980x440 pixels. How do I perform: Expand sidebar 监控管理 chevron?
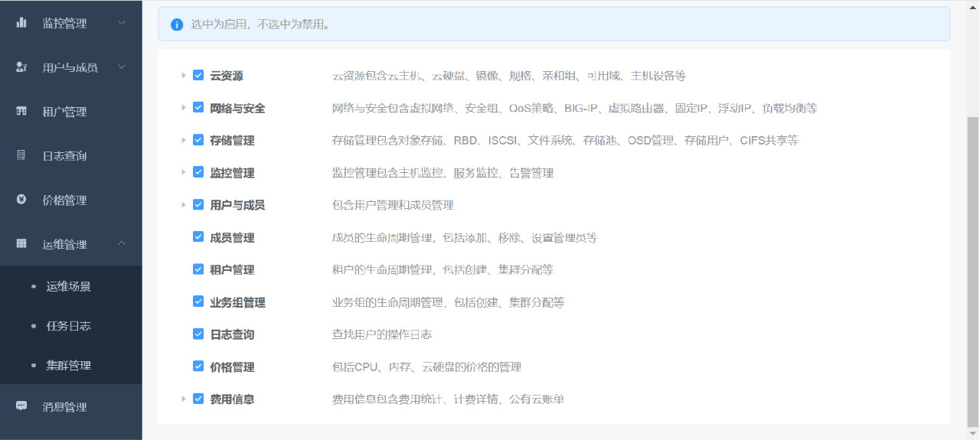pos(122,23)
